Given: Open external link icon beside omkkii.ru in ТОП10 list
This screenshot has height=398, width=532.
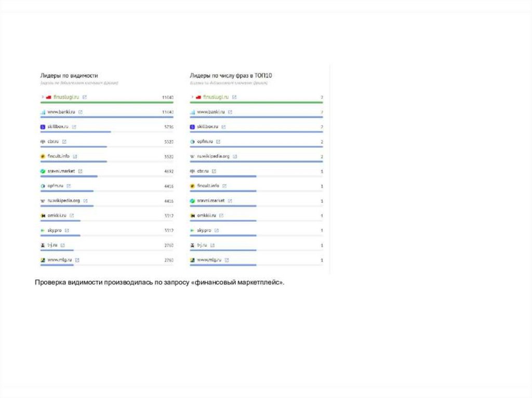Looking at the screenshot, I should point(221,215).
